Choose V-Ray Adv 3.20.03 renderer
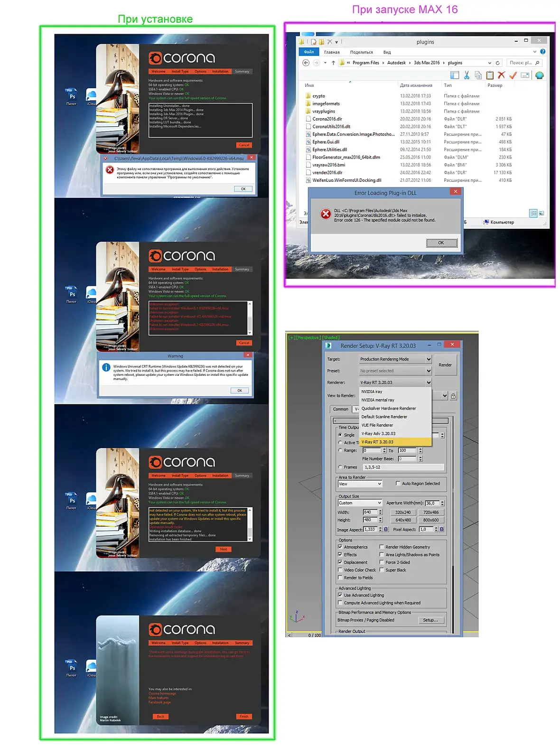The width and height of the screenshot is (560, 747). coord(395,434)
